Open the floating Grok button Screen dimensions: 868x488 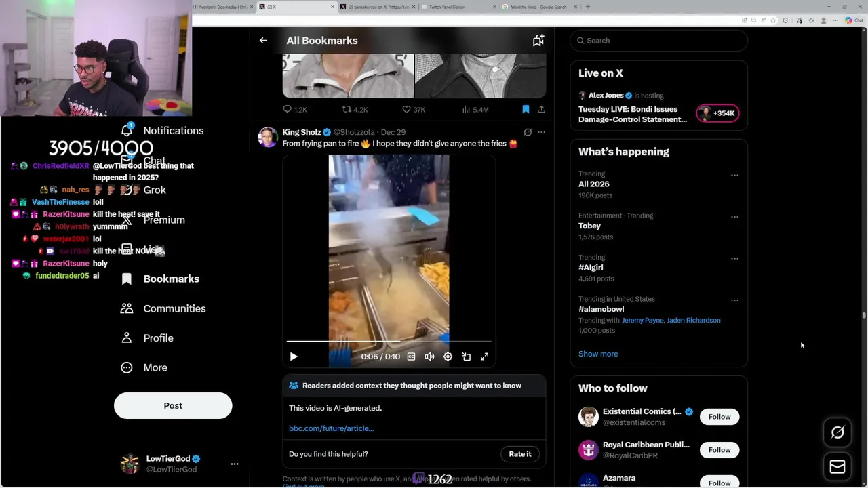click(837, 432)
